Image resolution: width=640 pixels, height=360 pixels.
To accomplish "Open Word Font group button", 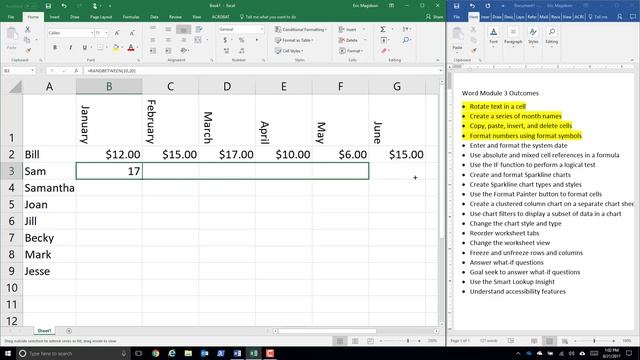I will [x=493, y=37].
